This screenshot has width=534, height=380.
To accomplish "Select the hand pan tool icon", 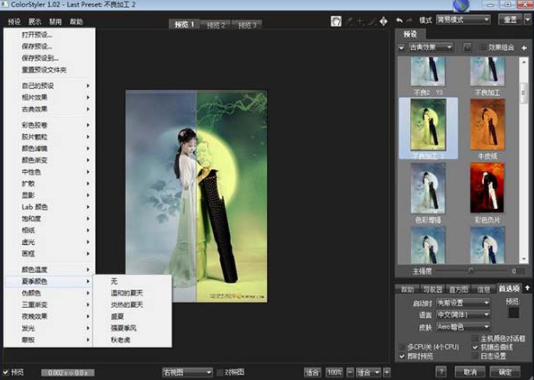I will pyautogui.click(x=336, y=21).
